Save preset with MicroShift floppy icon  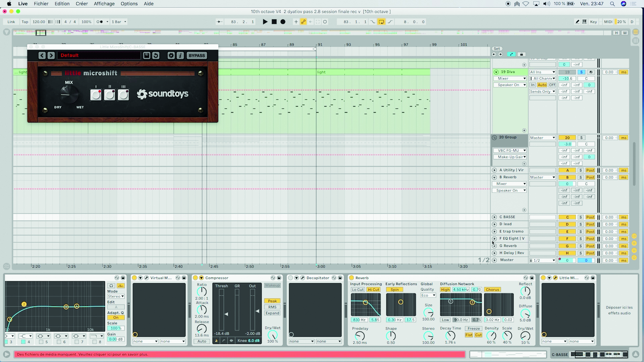147,56
